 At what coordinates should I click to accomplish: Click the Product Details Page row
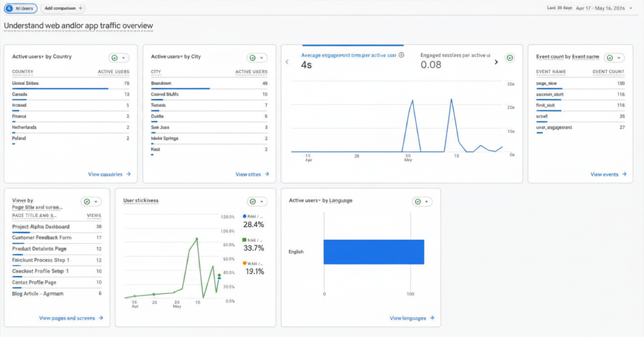point(57,250)
